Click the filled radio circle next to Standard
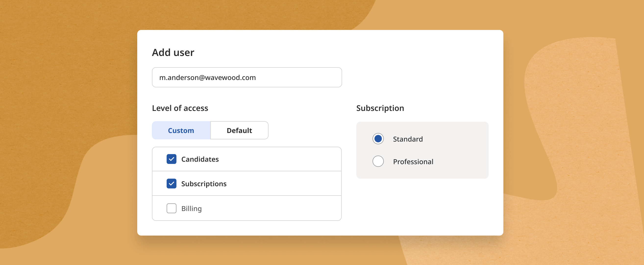 pos(378,139)
